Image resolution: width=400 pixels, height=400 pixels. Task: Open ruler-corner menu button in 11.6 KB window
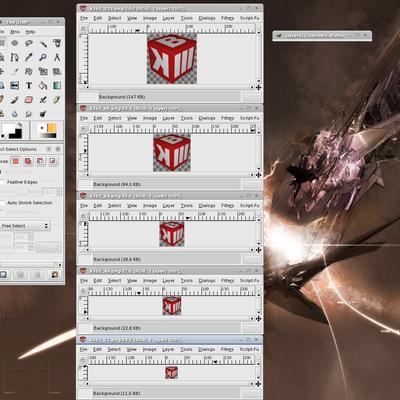point(84,359)
